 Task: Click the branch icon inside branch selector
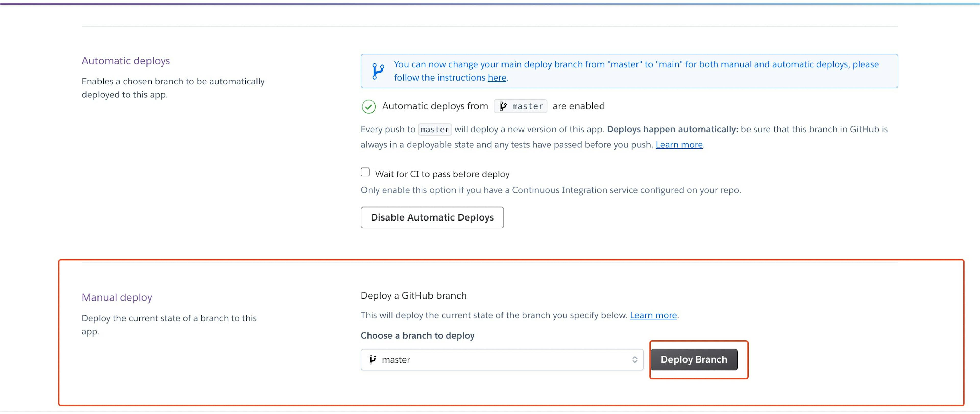372,359
